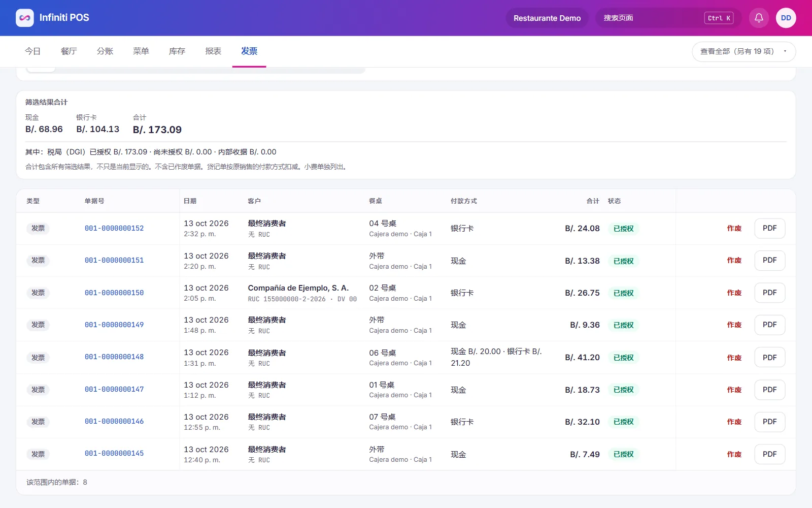812x508 pixels.
Task: Click the 发票 type badge for invoice 148
Action: coord(38,358)
